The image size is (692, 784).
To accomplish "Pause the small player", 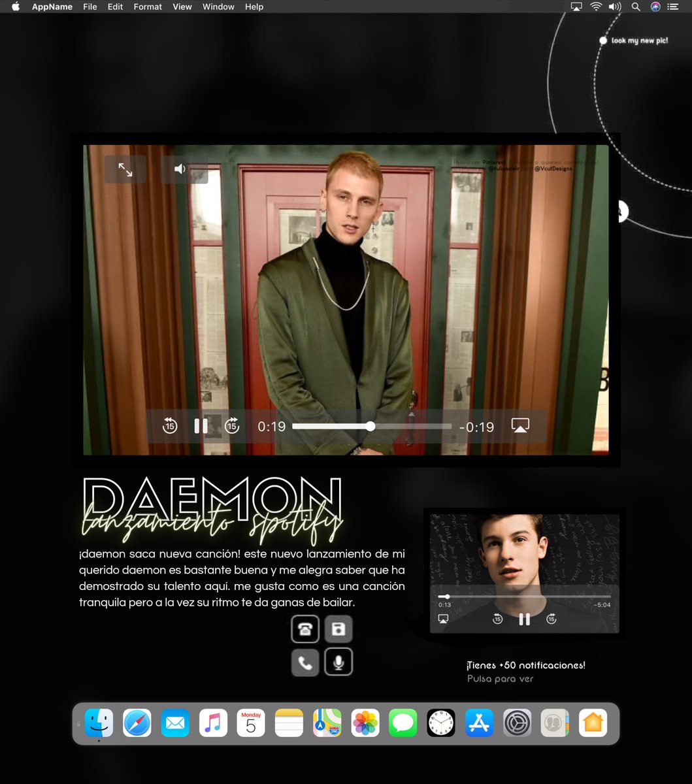I will click(x=524, y=619).
